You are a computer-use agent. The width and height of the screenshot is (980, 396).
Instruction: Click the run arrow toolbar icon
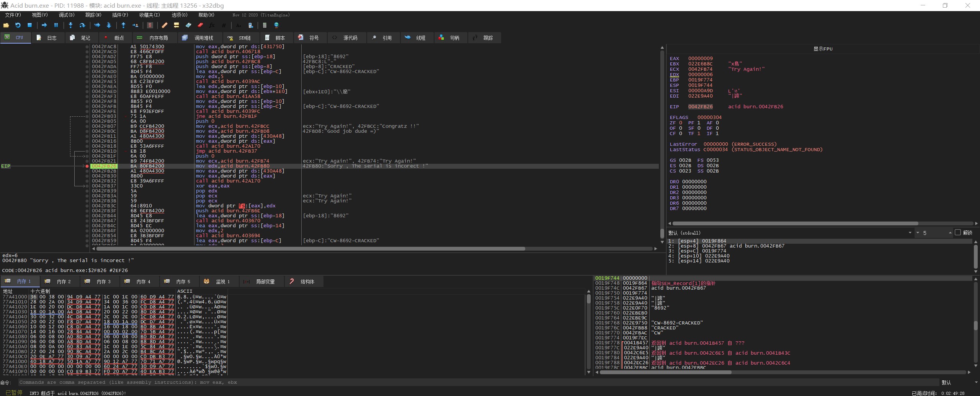pos(44,25)
